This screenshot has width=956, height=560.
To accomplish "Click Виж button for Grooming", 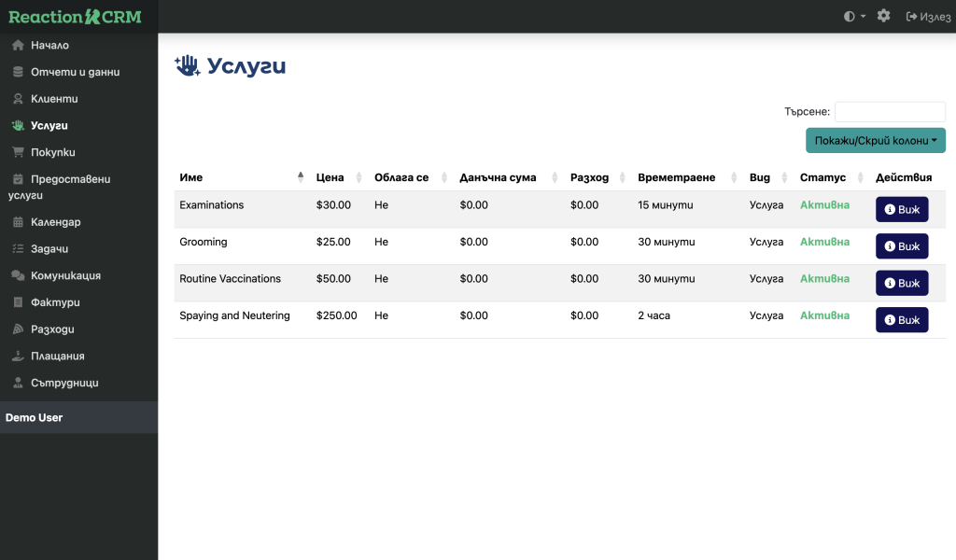I will pos(901,246).
